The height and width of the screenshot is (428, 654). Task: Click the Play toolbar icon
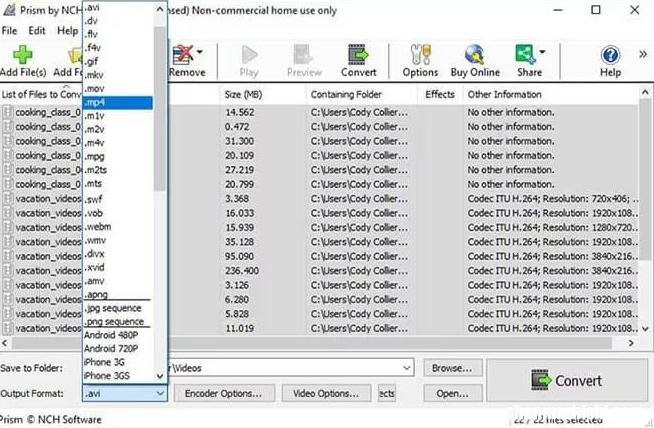pos(249,55)
